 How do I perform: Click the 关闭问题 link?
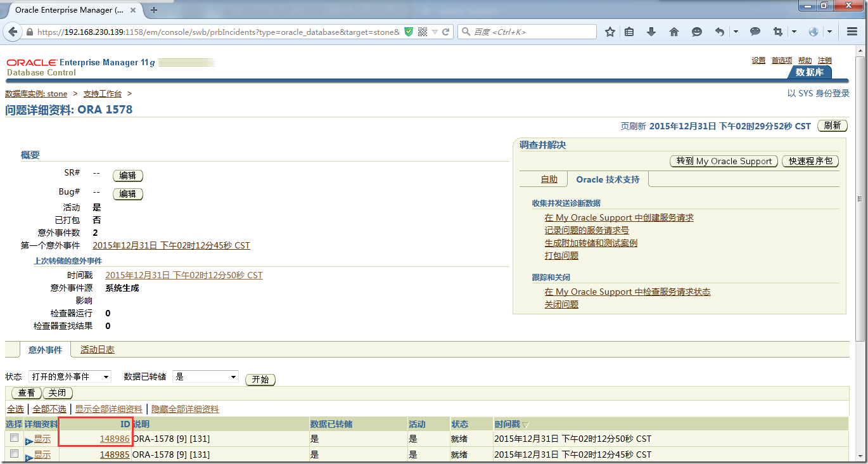coord(561,304)
